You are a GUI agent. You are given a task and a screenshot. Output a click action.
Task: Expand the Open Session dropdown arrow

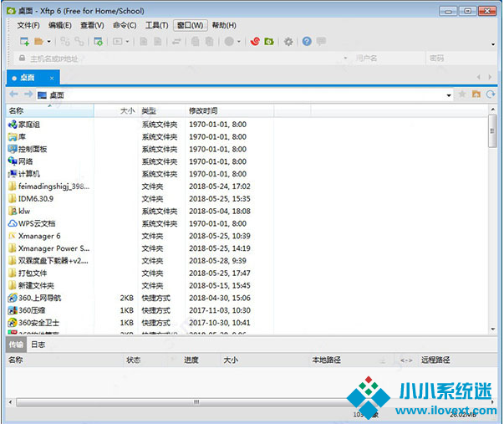point(48,42)
